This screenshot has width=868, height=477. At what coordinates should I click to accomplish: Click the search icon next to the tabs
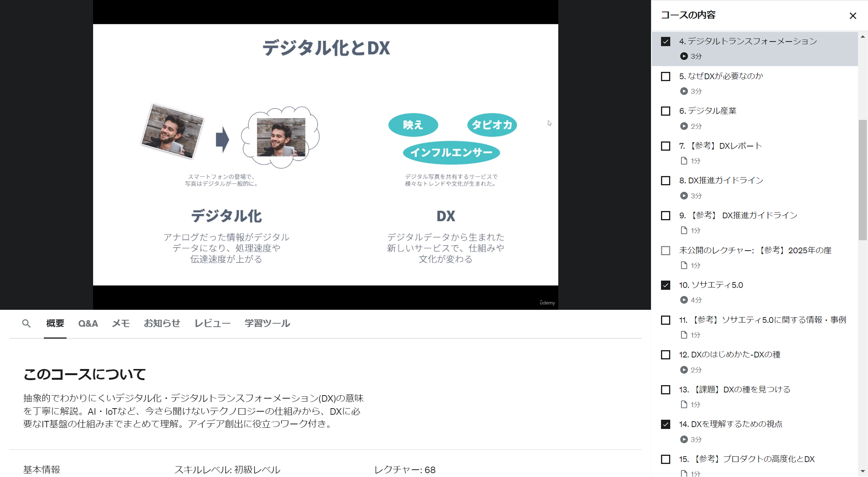[x=26, y=324]
